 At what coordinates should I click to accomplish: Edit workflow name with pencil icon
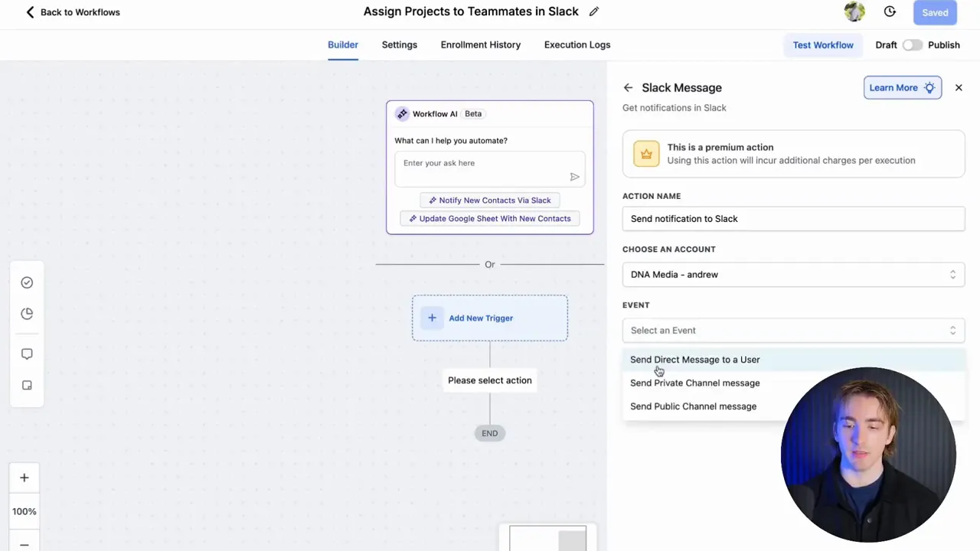pos(594,11)
